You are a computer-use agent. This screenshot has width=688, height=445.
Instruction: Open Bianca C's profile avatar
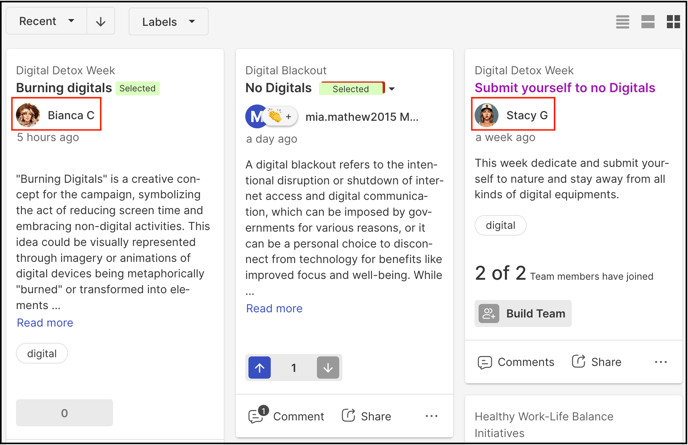[x=28, y=115]
